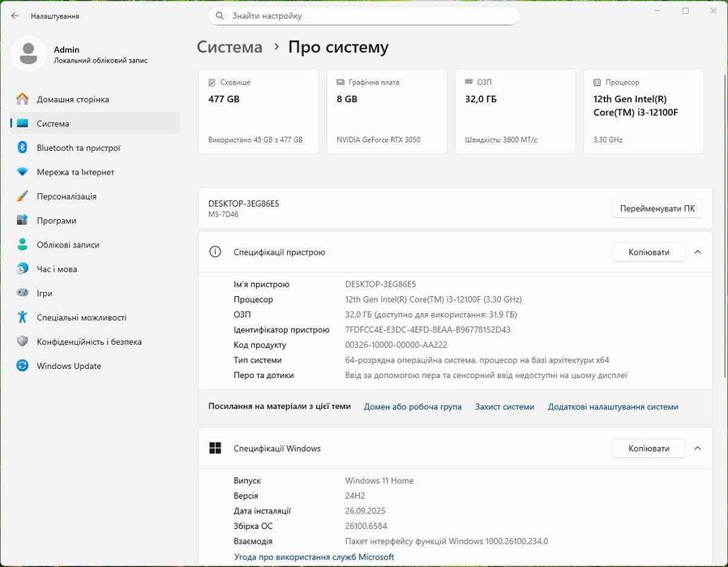Collapse Специфікації Windows section chevron
728x567 pixels.
[697, 449]
